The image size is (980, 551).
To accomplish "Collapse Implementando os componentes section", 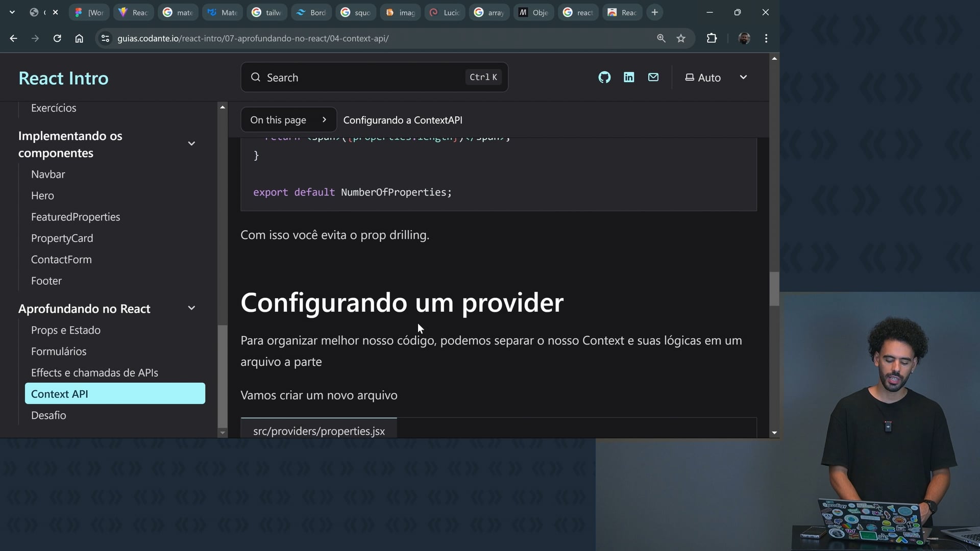I will tap(191, 144).
